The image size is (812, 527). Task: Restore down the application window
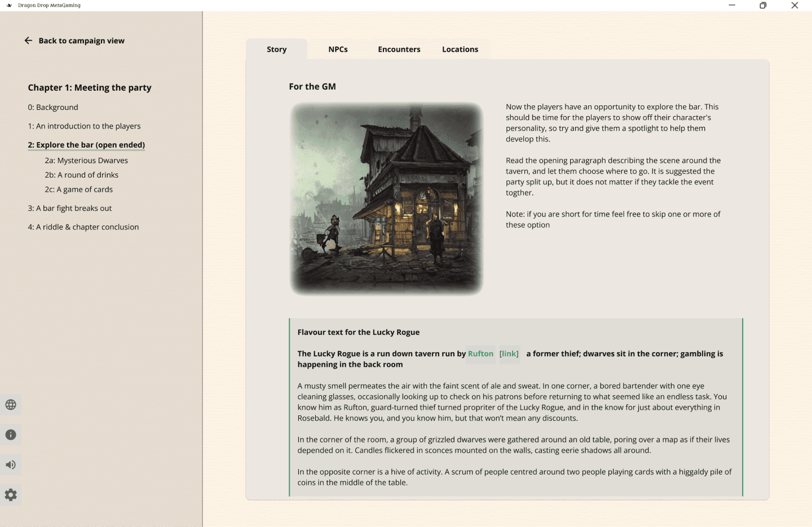click(763, 5)
